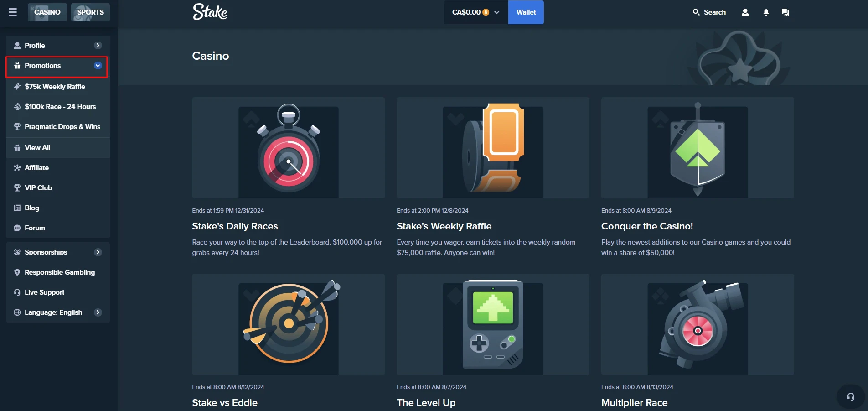The height and width of the screenshot is (411, 868).
Task: Click the Blog newspaper icon
Action: (17, 208)
